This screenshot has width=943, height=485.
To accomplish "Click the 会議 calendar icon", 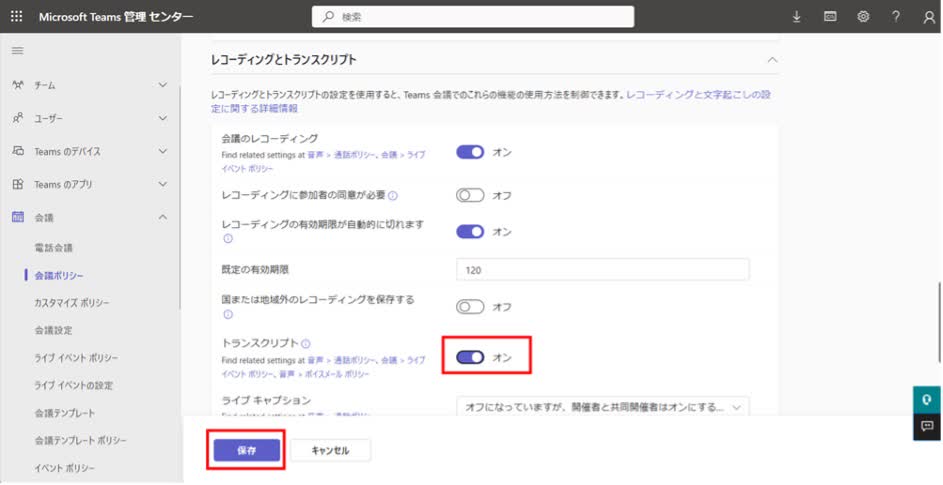I will (x=18, y=217).
